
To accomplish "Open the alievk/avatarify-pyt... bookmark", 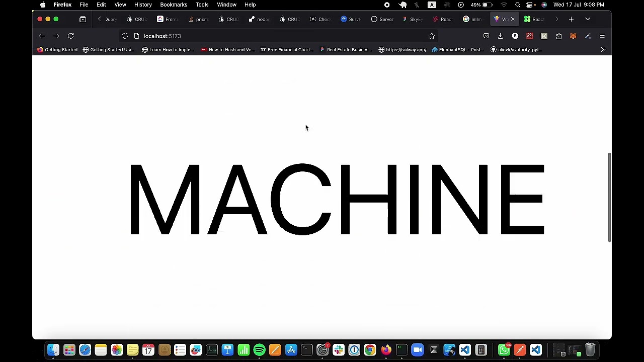I will (516, 49).
